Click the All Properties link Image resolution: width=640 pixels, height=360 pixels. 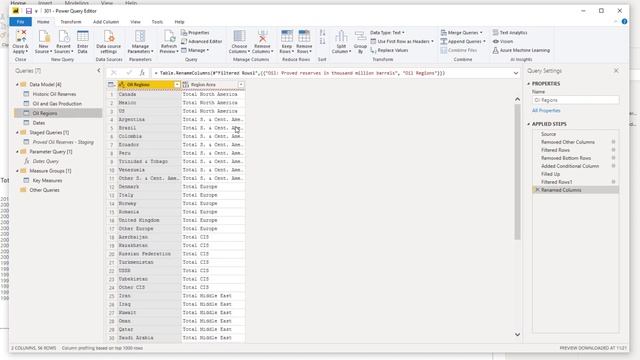pos(546,111)
